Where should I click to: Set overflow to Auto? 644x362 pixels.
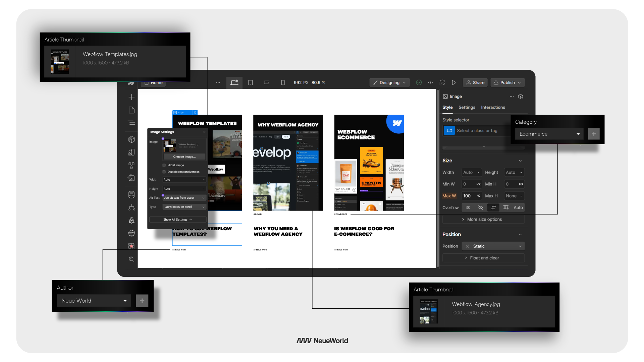click(518, 207)
